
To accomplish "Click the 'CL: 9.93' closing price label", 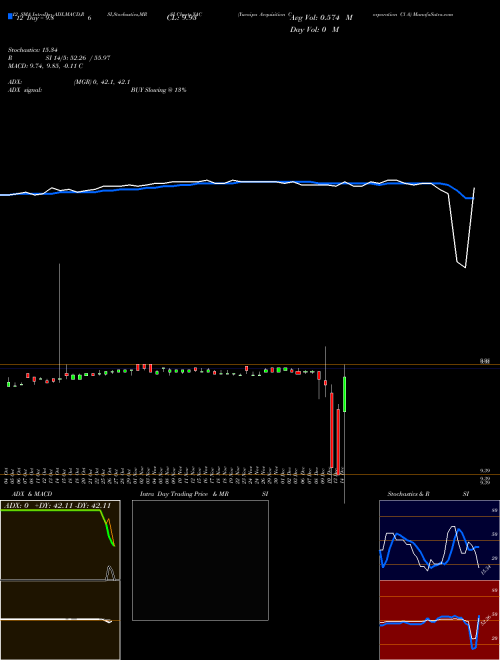I will 181,18.
